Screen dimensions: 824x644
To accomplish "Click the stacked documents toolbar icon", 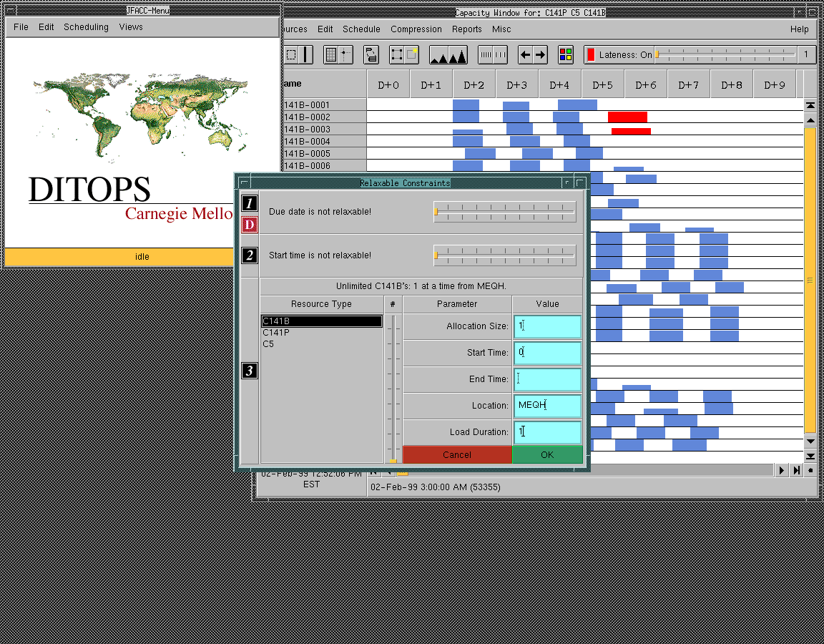I will click(371, 55).
